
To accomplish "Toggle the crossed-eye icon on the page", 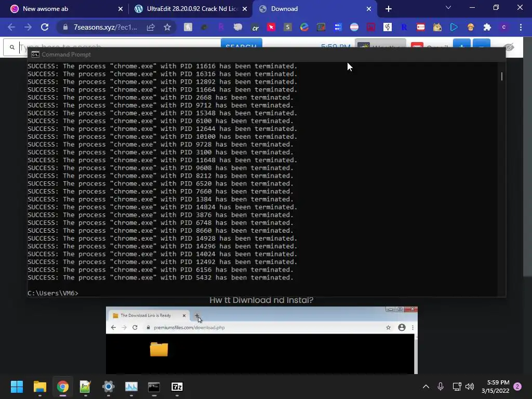I will click(x=509, y=47).
